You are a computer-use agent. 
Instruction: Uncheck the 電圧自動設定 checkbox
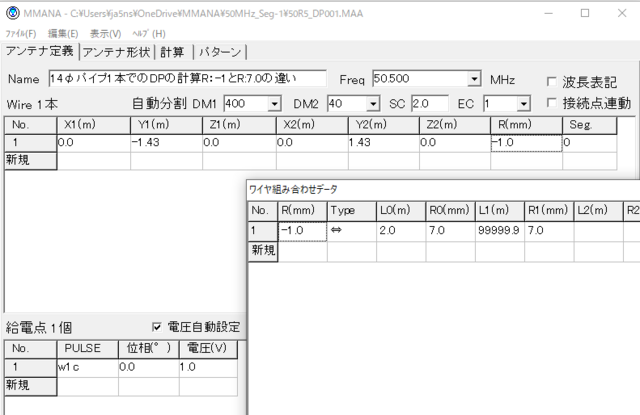[x=157, y=327]
